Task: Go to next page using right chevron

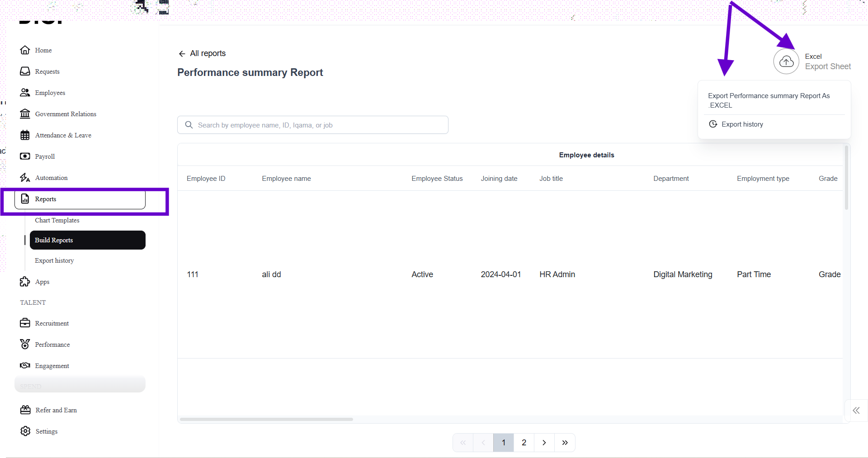Action: click(x=544, y=443)
